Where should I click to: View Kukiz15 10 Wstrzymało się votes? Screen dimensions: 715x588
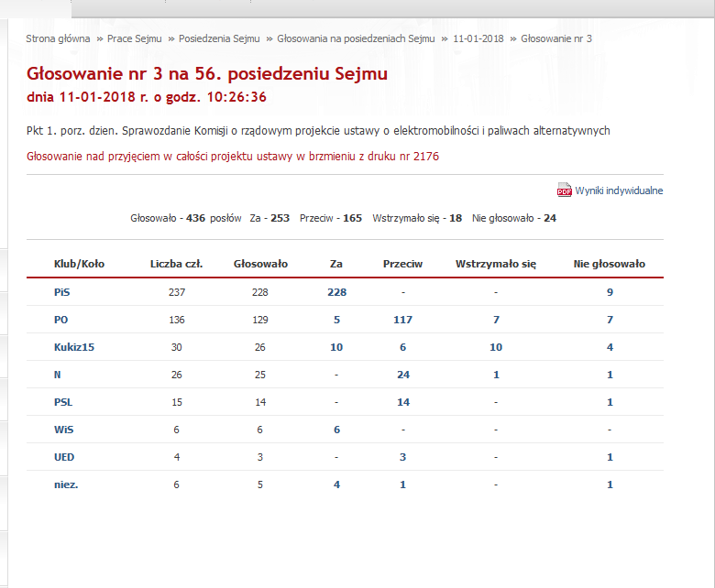[495, 347]
